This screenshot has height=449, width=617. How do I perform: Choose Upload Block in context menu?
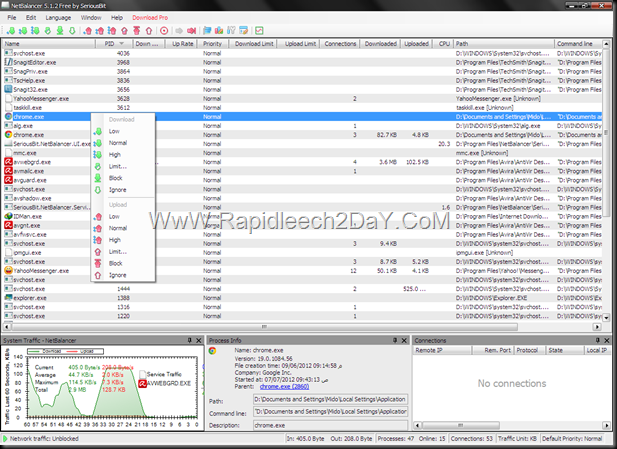tap(123, 263)
